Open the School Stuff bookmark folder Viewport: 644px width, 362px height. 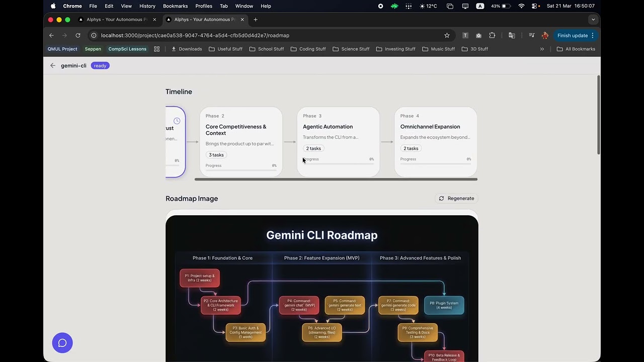point(267,49)
